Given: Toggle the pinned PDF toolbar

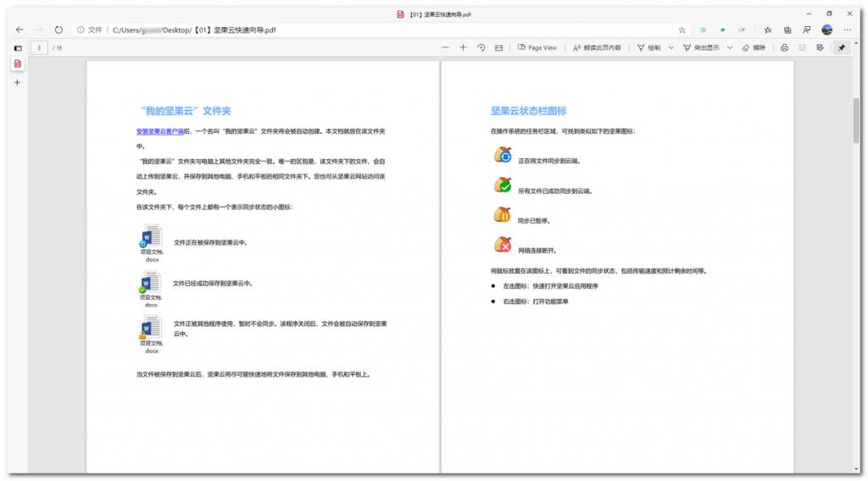Looking at the screenshot, I should point(841,47).
